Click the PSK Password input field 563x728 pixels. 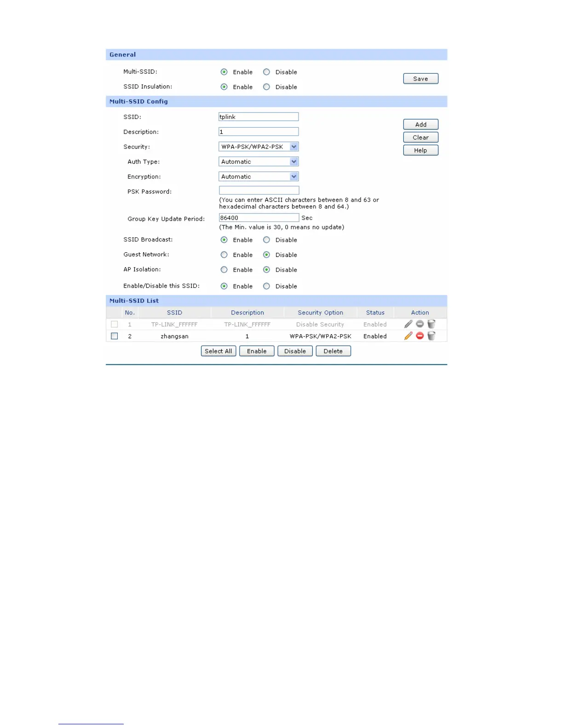click(x=259, y=190)
